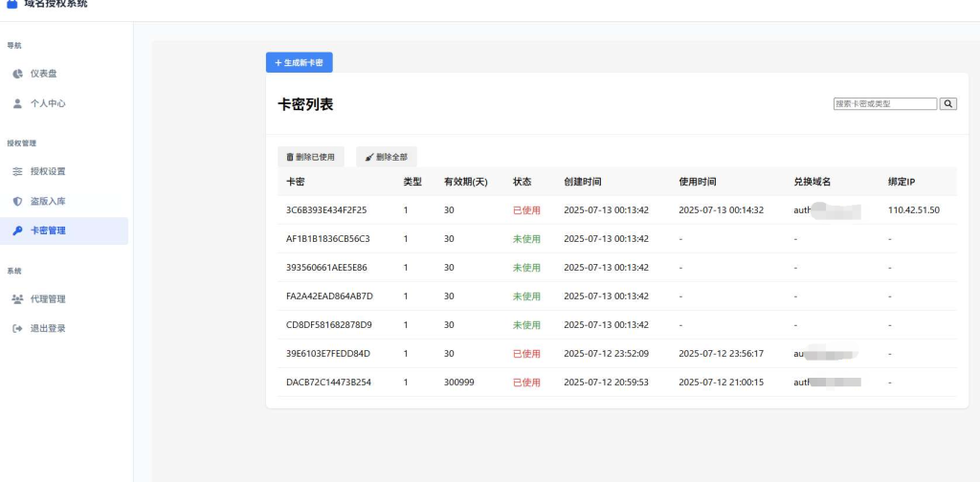
Task: Focus the 搜索卡密或类型 search field
Action: tap(885, 104)
